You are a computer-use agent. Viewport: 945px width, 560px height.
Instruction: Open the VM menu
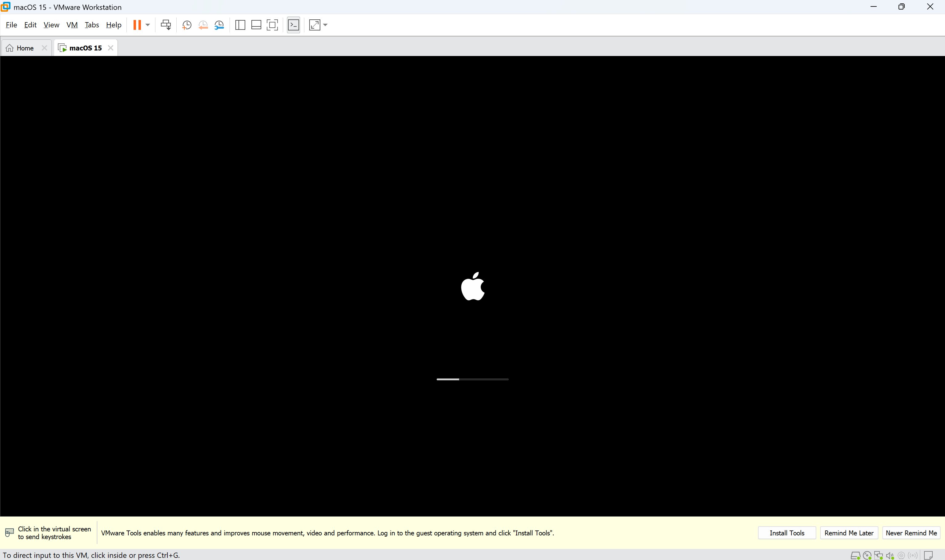coord(72,25)
